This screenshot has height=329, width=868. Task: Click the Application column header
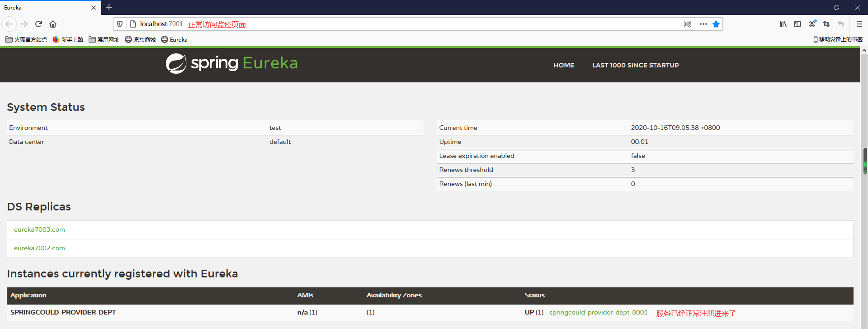(28, 295)
